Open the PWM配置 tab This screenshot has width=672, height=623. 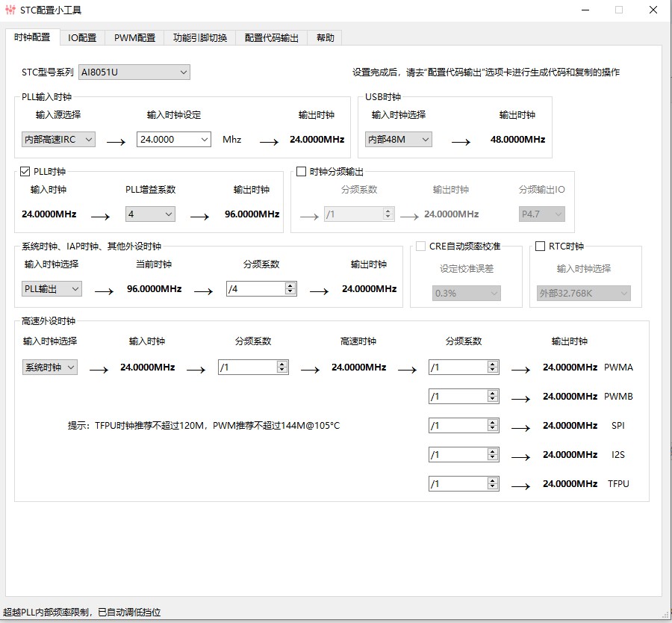click(134, 38)
